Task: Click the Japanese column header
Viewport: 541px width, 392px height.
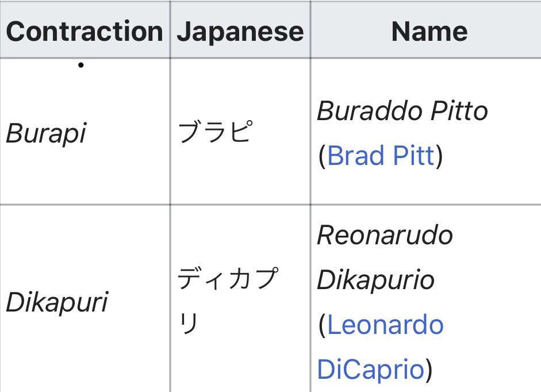Action: [240, 32]
